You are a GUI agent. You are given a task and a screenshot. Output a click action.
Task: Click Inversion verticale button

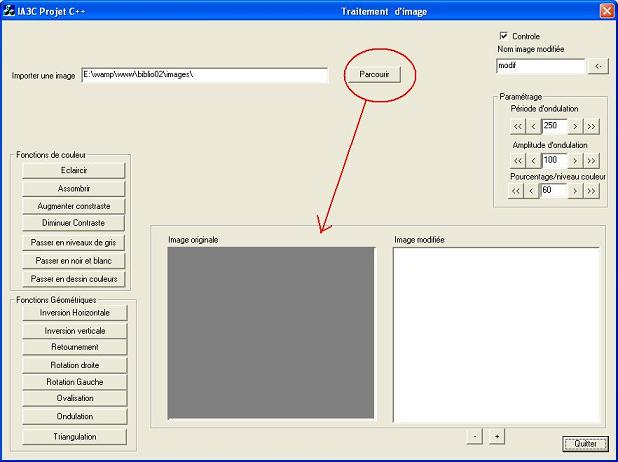(x=75, y=331)
